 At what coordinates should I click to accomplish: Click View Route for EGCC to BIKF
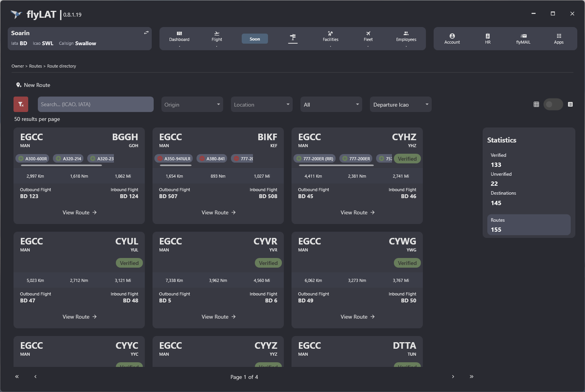[219, 212]
